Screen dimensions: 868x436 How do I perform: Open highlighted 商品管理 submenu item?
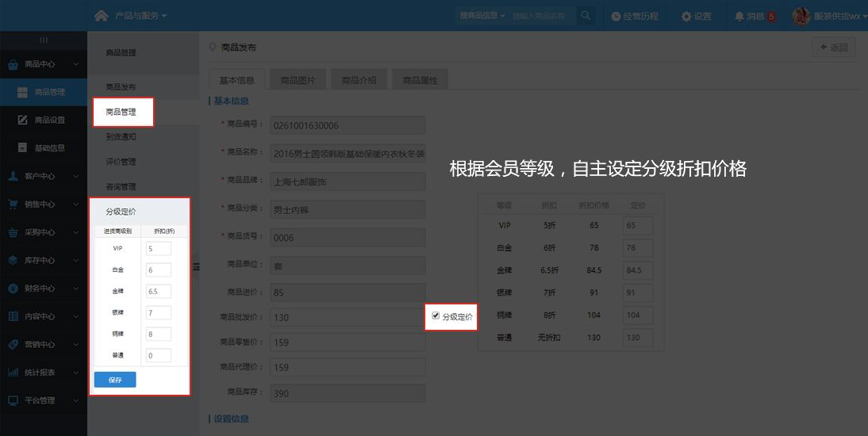(121, 112)
